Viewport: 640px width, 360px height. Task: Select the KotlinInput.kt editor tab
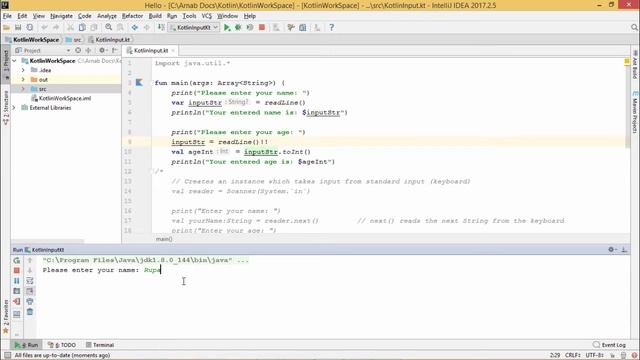click(151, 51)
